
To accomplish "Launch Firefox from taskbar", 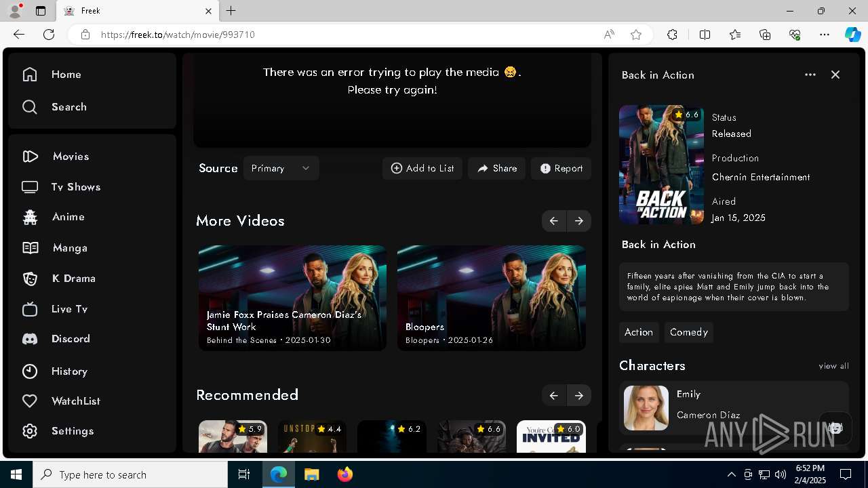I will 344,474.
